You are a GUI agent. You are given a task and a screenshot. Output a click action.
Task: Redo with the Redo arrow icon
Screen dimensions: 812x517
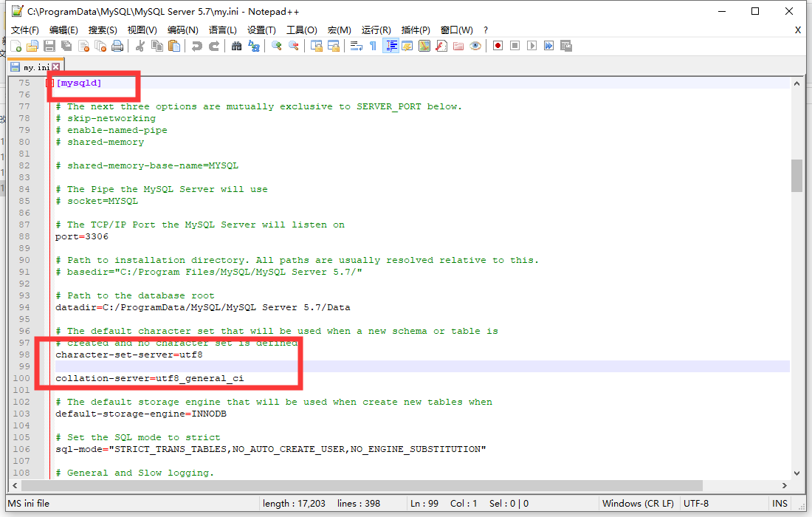pos(214,46)
